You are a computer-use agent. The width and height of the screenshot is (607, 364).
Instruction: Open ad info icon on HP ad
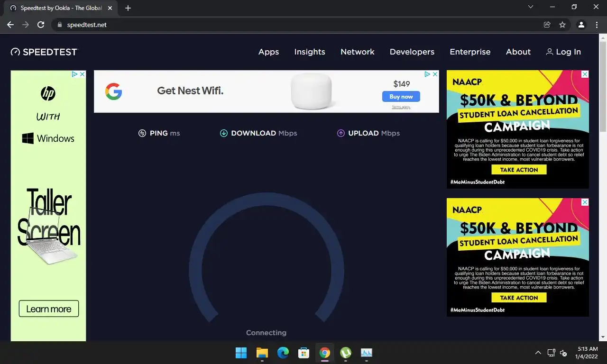(x=74, y=74)
